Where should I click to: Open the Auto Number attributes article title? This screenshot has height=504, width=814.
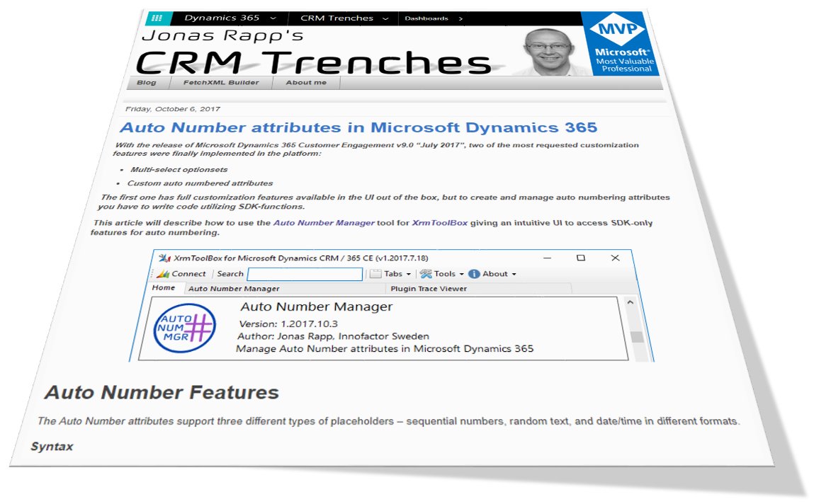click(x=358, y=127)
